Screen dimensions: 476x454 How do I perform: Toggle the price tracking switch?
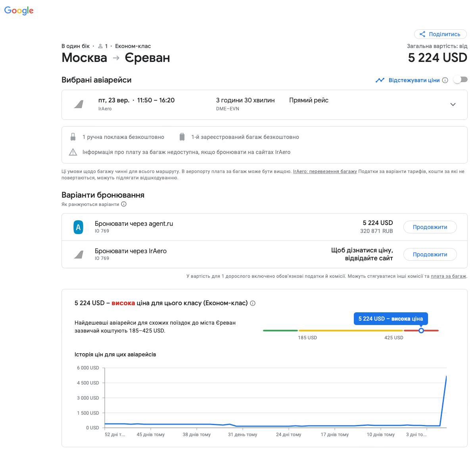point(461,80)
